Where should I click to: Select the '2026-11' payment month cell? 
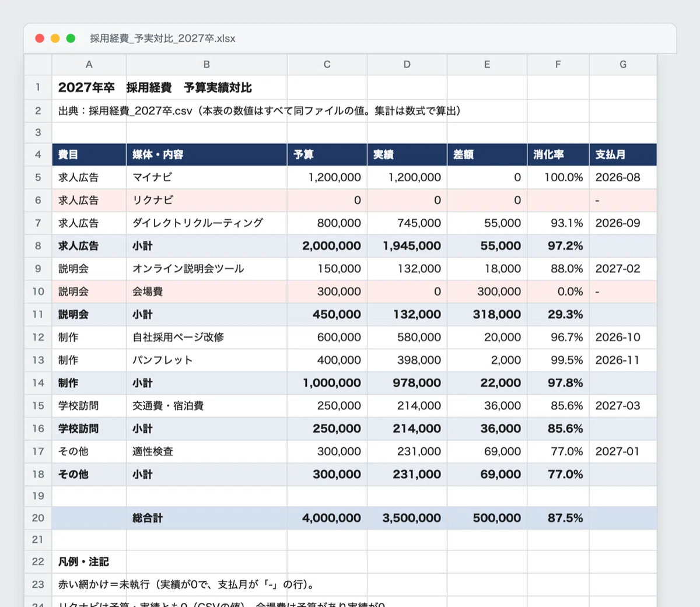pos(623,360)
